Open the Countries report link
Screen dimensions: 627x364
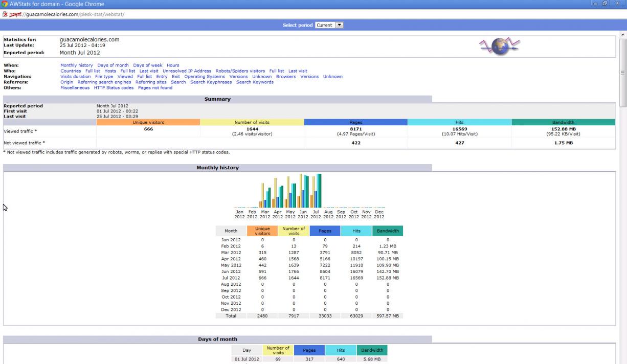[x=71, y=71]
